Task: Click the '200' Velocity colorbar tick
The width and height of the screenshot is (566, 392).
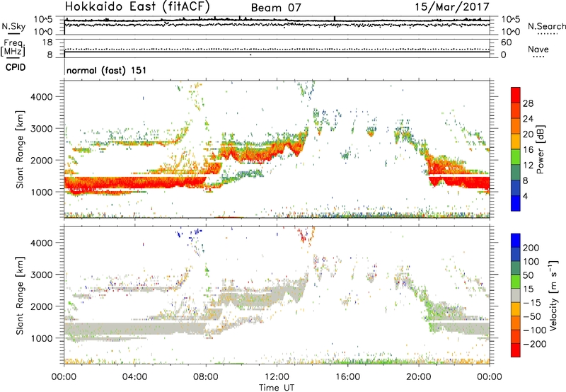Action: click(531, 248)
